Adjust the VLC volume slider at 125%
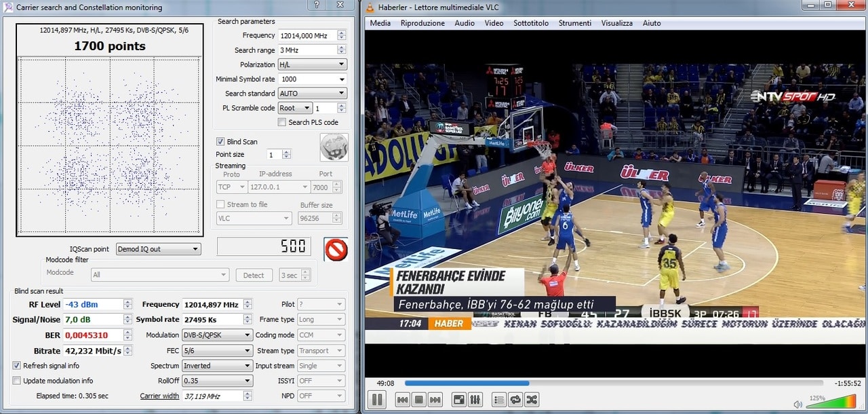The image size is (868, 414). click(831, 402)
